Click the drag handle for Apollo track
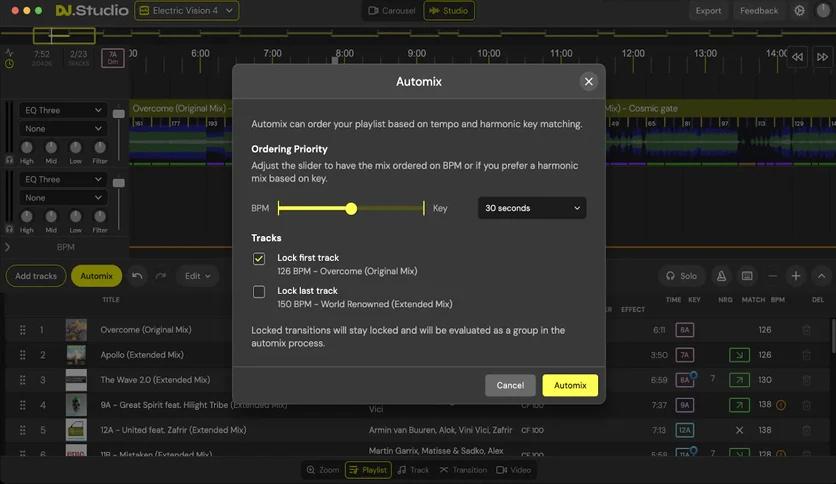The width and height of the screenshot is (836, 484). 22,355
